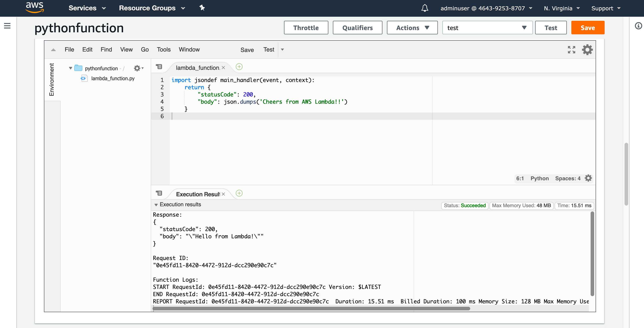644x328 pixels.
Task: Open the Tools menu
Action: click(x=164, y=49)
